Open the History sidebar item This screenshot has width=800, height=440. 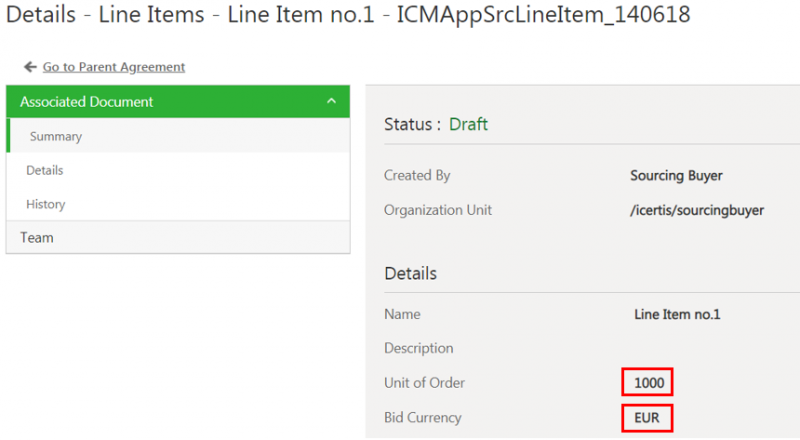46,204
